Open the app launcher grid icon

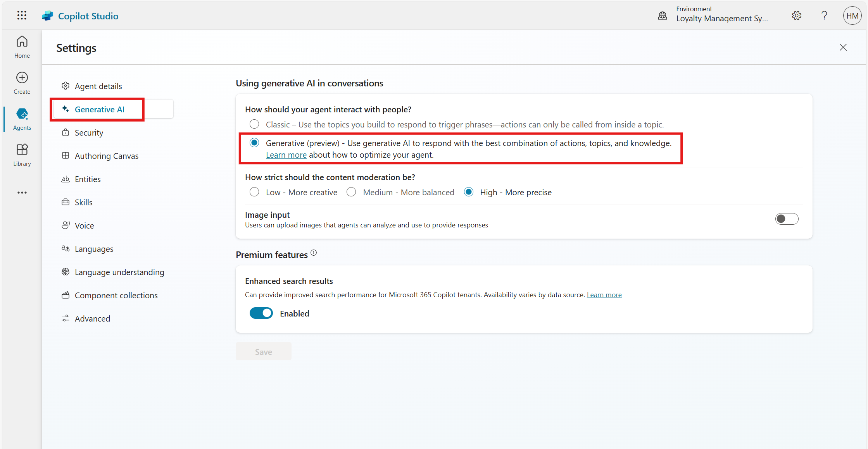(22, 15)
